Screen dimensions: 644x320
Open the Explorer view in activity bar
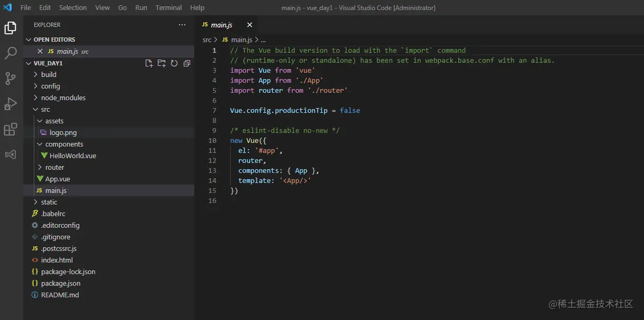(11, 28)
